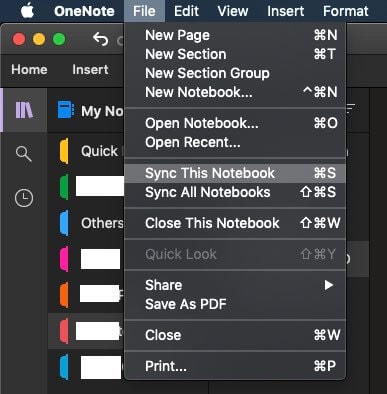Choose Save As PDF
Screen dimensions: 387x394
[235, 304]
